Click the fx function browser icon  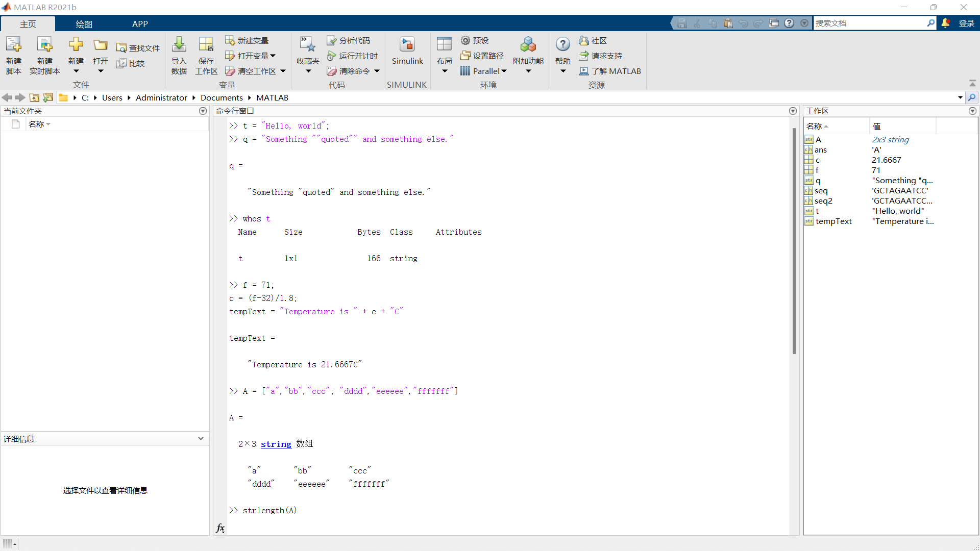pyautogui.click(x=220, y=528)
